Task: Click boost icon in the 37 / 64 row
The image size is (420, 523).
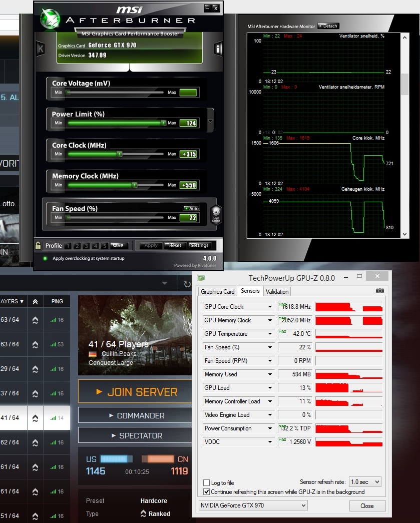Action: pos(36,393)
